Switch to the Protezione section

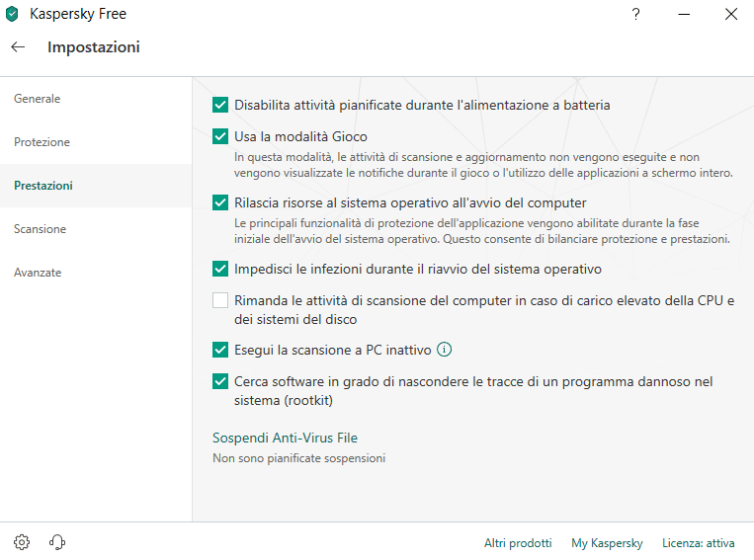[x=42, y=142]
